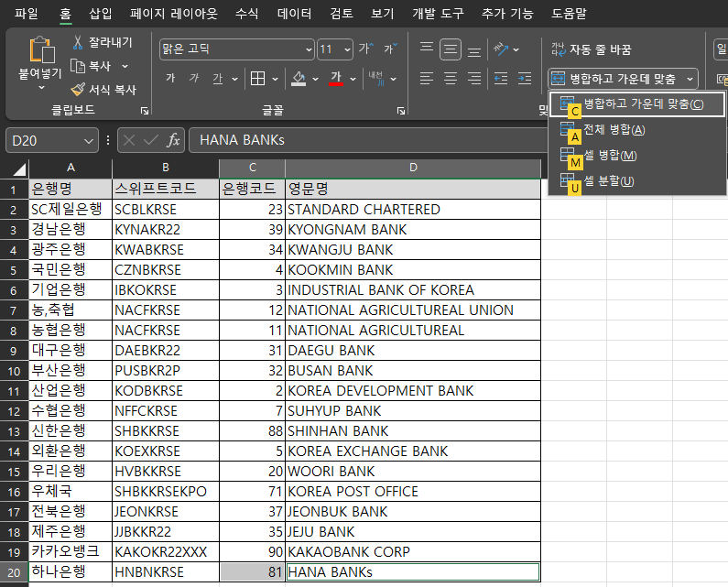Open font (글꼴) dialog launcher
The height and width of the screenshot is (587, 728).
point(401,111)
